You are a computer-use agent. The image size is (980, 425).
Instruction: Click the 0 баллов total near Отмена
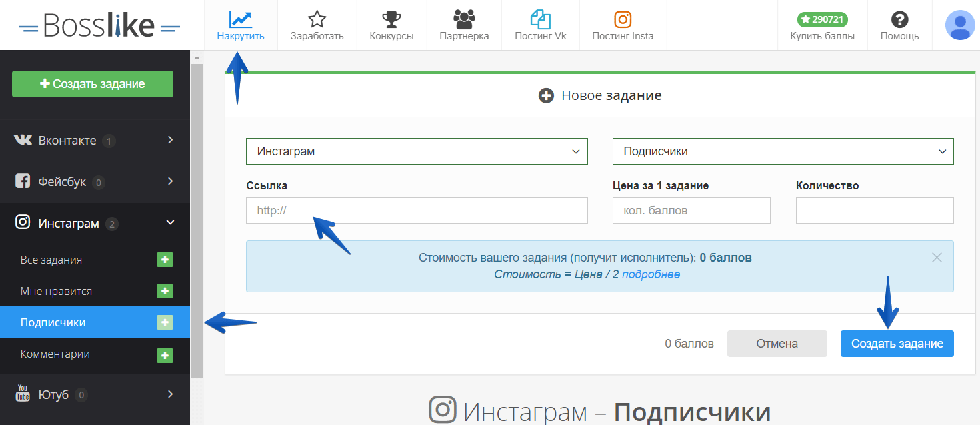pos(689,344)
